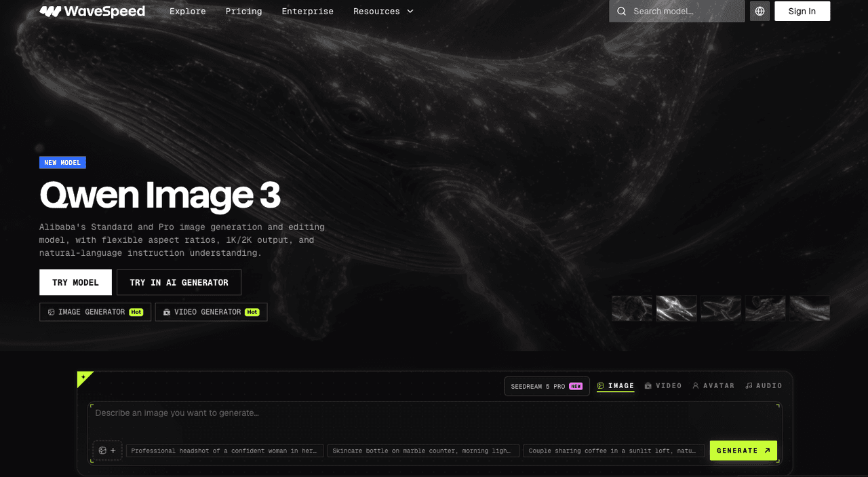This screenshot has height=477, width=868.
Task: Switch to the AVATAR tab
Action: click(x=713, y=386)
